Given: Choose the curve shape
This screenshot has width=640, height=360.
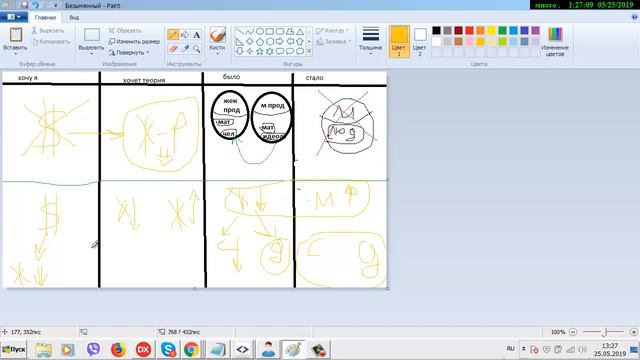Looking at the screenshot, I should (x=250, y=31).
